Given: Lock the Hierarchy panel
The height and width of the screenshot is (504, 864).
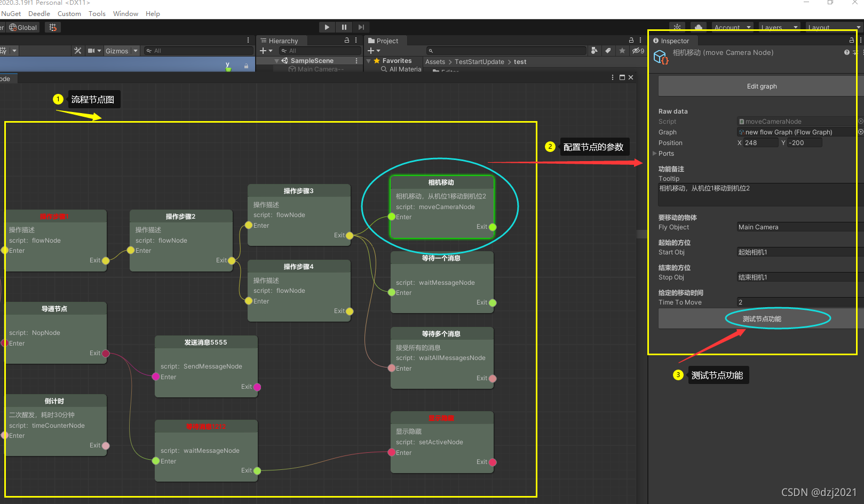Looking at the screenshot, I should pos(347,40).
